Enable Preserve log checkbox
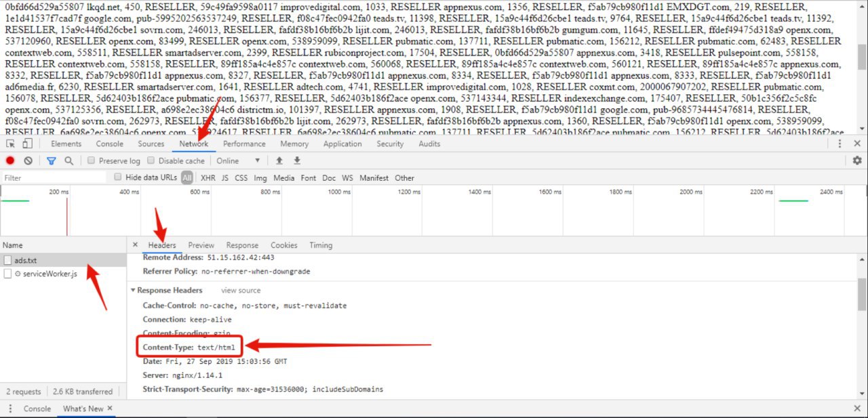This screenshot has height=418, width=868. [x=91, y=161]
